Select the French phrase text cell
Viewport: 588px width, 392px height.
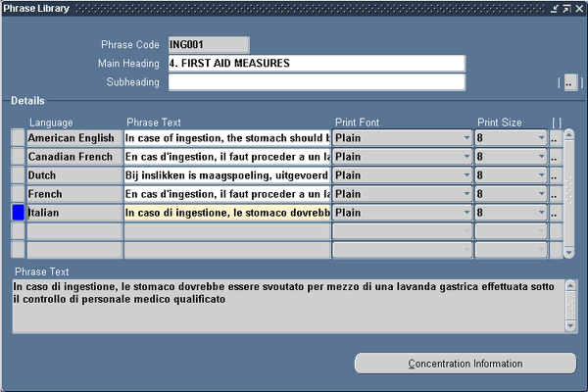click(227, 194)
